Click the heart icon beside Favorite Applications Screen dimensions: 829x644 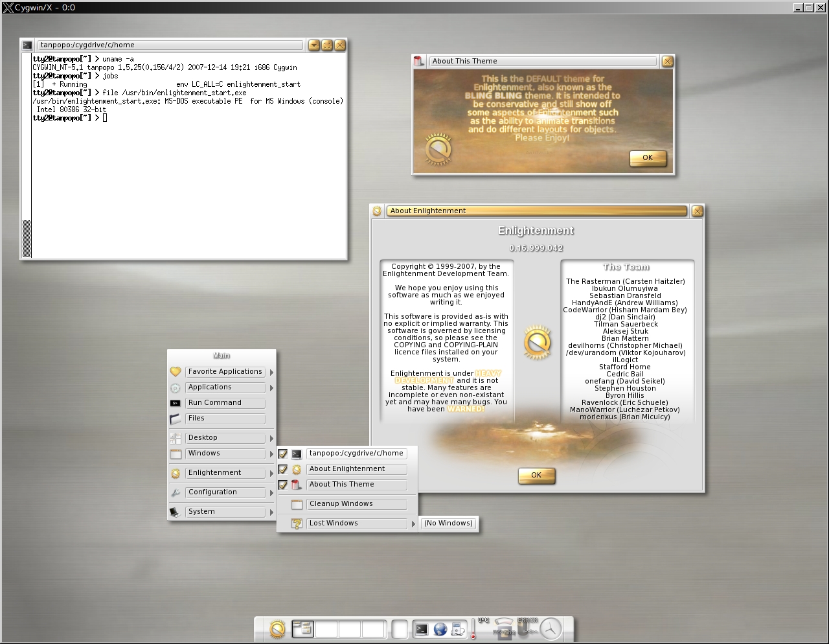pyautogui.click(x=176, y=372)
